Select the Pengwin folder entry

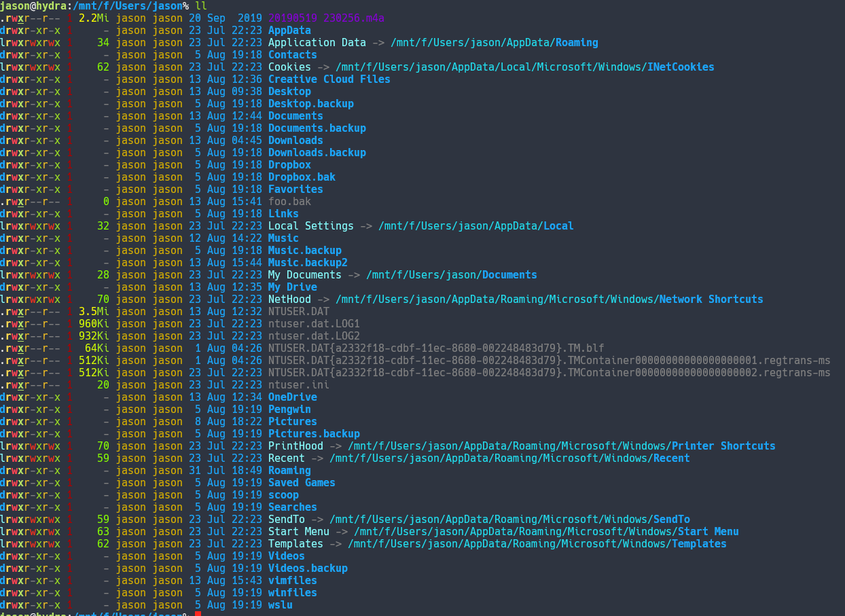[x=289, y=409]
